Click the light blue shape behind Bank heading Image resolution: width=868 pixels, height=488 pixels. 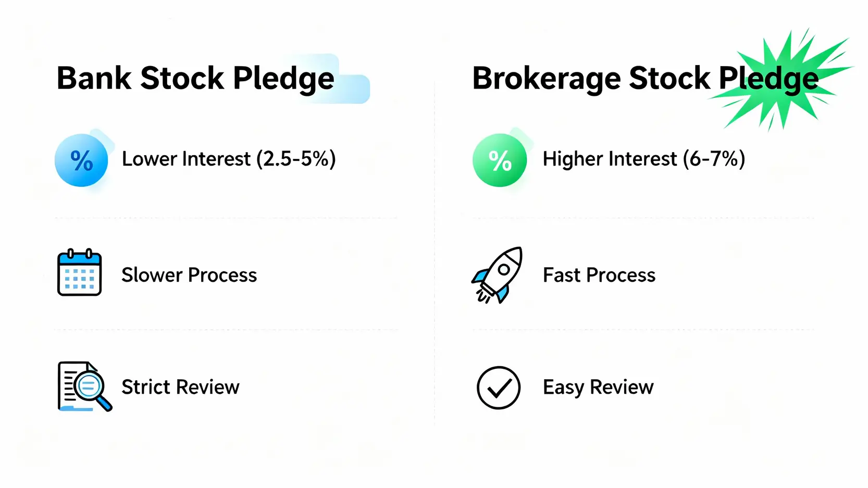pos(353,89)
